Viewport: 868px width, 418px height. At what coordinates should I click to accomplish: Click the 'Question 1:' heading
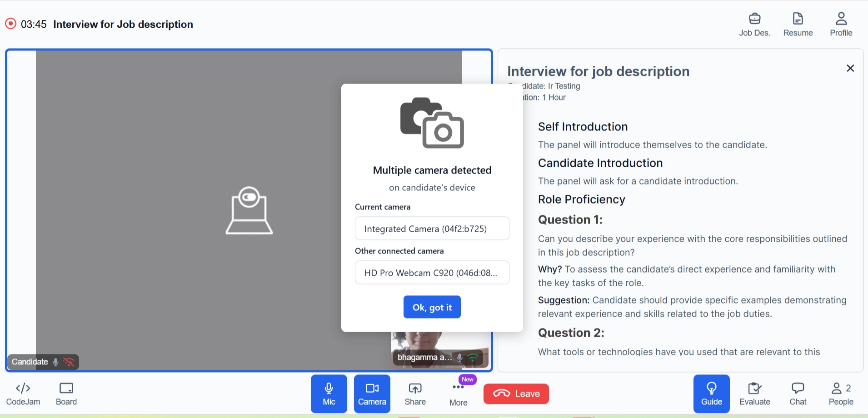click(x=570, y=220)
